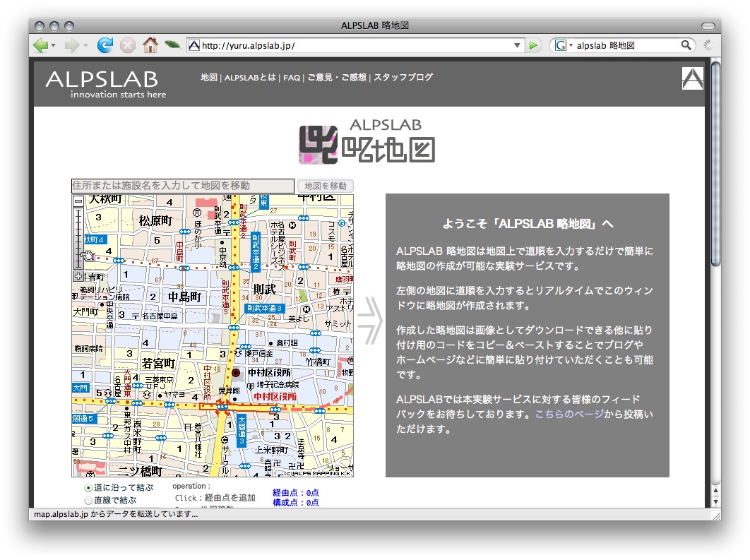Screen dimensions: 750x560
Task: Click the scrollbar down arrow
Action: (715, 502)
